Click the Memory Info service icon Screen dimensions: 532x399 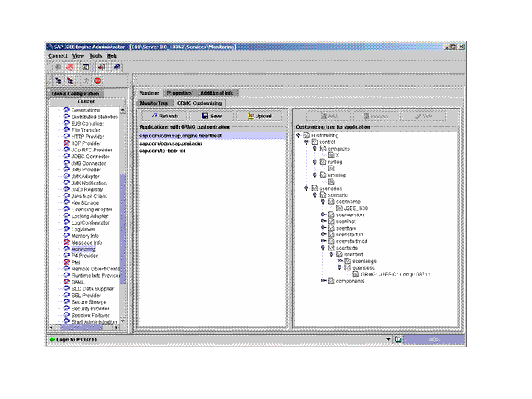pyautogui.click(x=66, y=236)
